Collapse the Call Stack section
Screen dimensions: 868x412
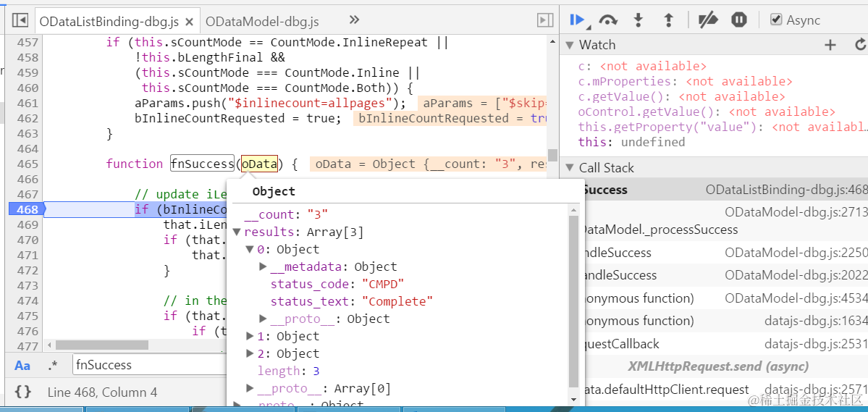(x=570, y=168)
